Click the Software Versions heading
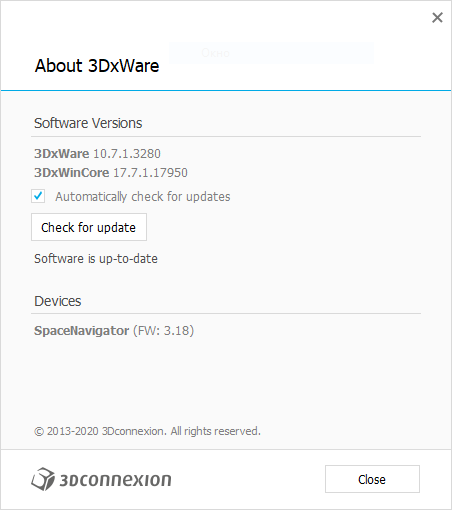The width and height of the screenshot is (452, 510). coord(88,123)
